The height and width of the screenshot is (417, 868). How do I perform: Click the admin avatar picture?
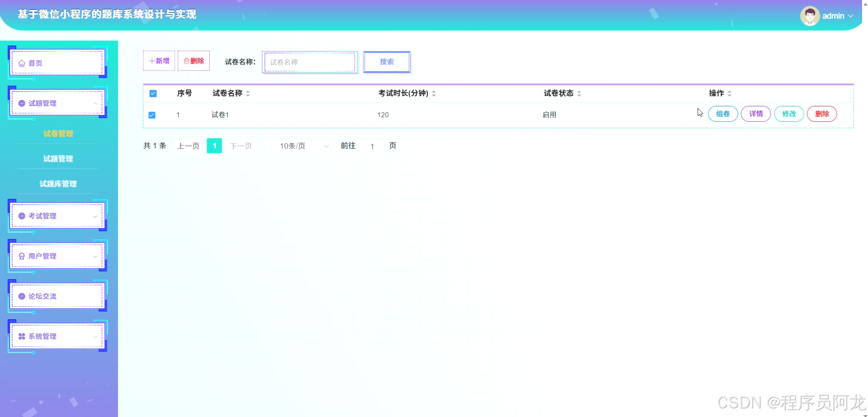[x=809, y=16]
